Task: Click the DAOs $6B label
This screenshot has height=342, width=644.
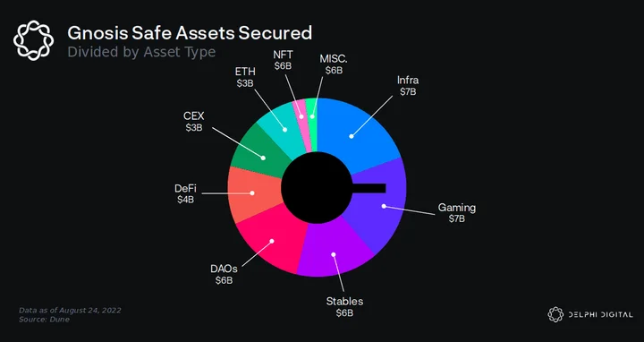Action: 224,275
